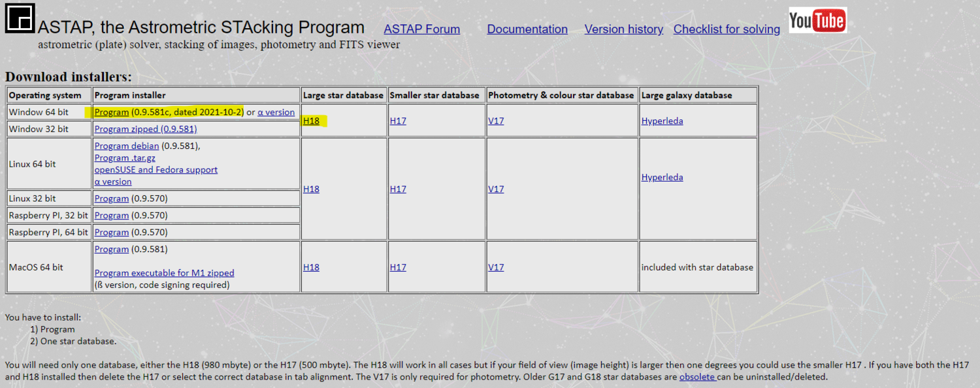This screenshot has height=388, width=980.
Task: Download V17 database in the Linux row
Action: pyautogui.click(x=496, y=189)
